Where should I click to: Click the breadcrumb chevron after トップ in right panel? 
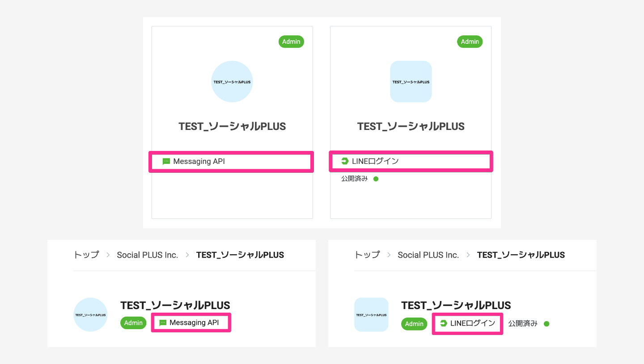click(389, 255)
